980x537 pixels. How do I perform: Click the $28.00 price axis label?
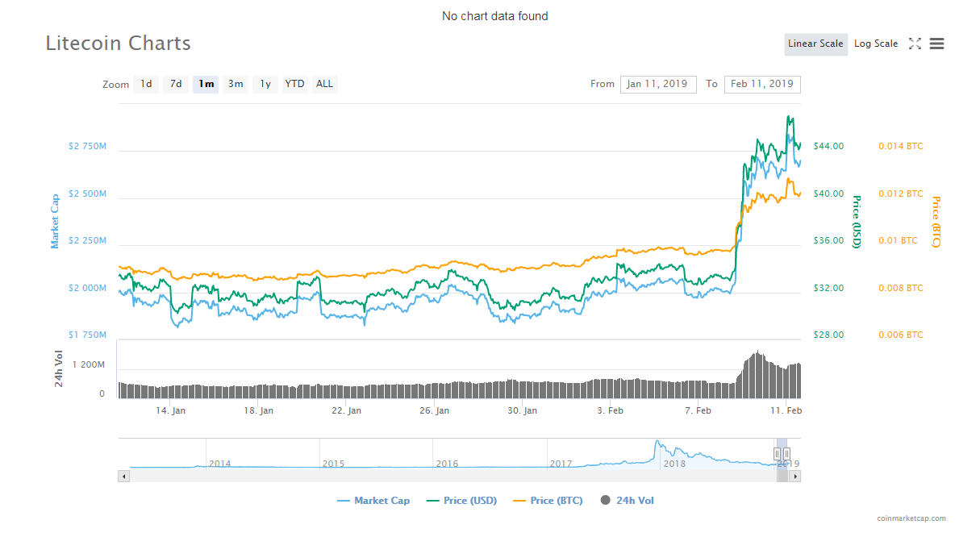[x=829, y=335]
